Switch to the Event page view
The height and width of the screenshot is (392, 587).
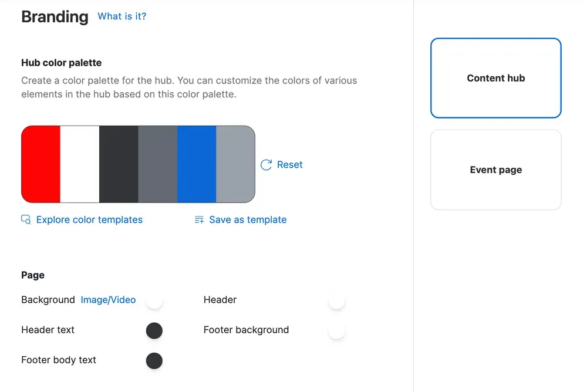pos(495,170)
